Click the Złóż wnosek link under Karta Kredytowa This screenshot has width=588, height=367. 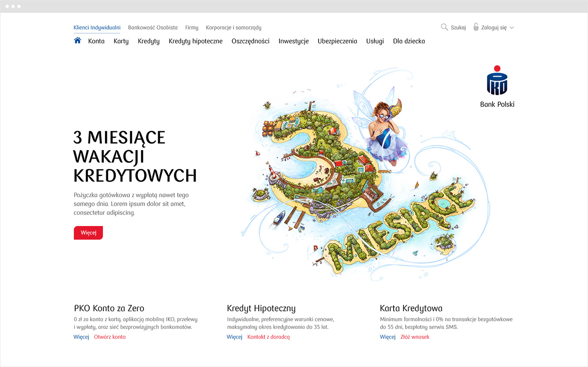(415, 337)
